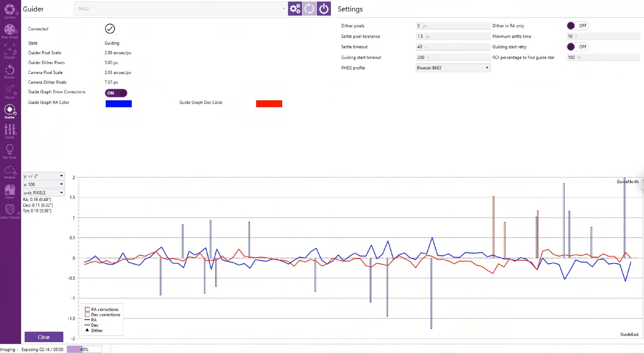
Task: Click the guider settings gears icon
Action: pos(295,9)
